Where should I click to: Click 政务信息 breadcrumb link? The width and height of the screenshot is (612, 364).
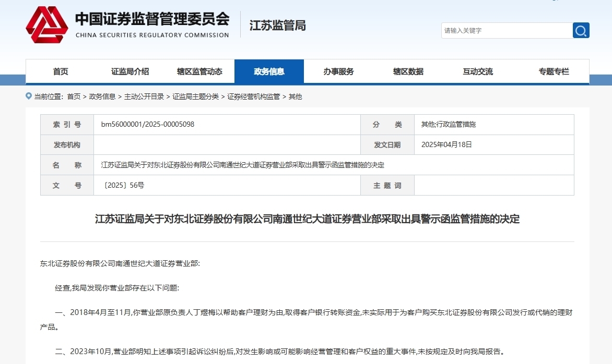click(102, 96)
